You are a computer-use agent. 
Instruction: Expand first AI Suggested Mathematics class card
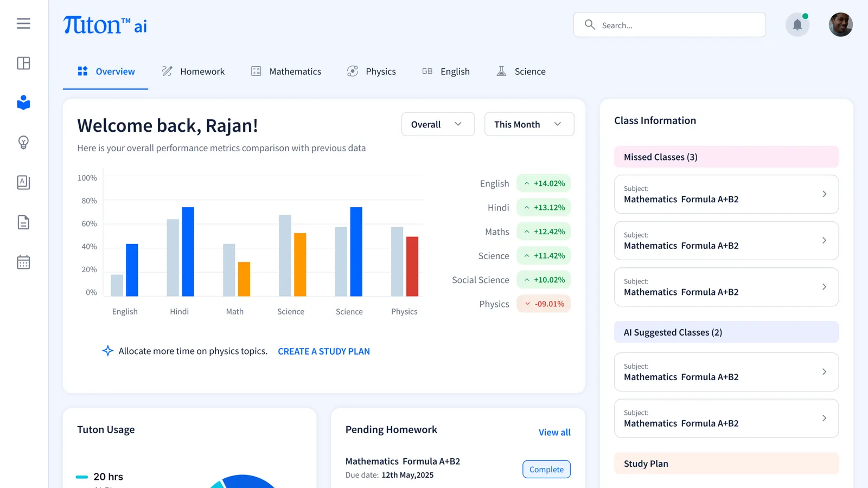click(726, 372)
